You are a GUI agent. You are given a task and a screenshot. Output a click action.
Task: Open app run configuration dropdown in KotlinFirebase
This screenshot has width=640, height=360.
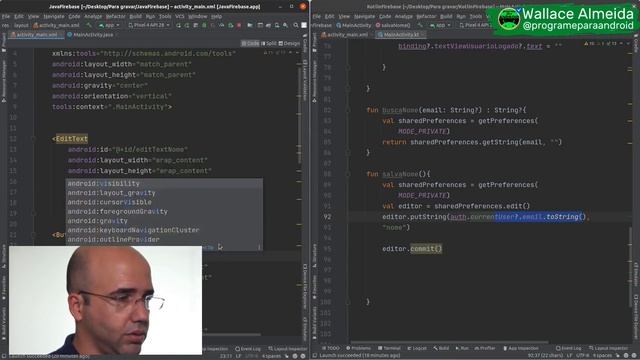(440, 25)
